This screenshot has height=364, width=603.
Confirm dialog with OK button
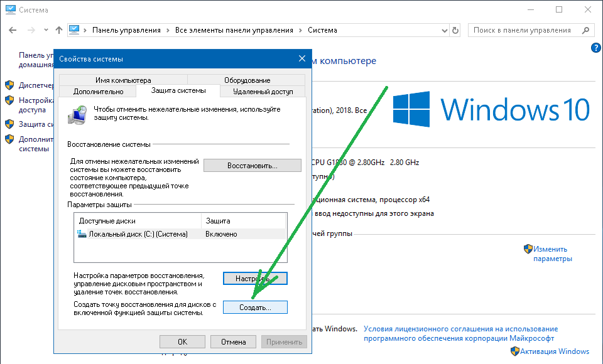tap(182, 341)
